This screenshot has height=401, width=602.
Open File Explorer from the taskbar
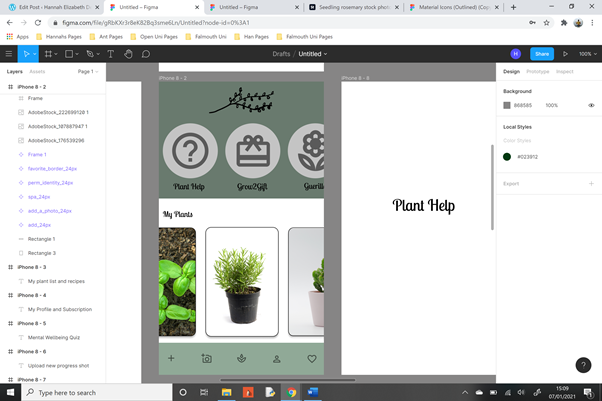(225, 393)
